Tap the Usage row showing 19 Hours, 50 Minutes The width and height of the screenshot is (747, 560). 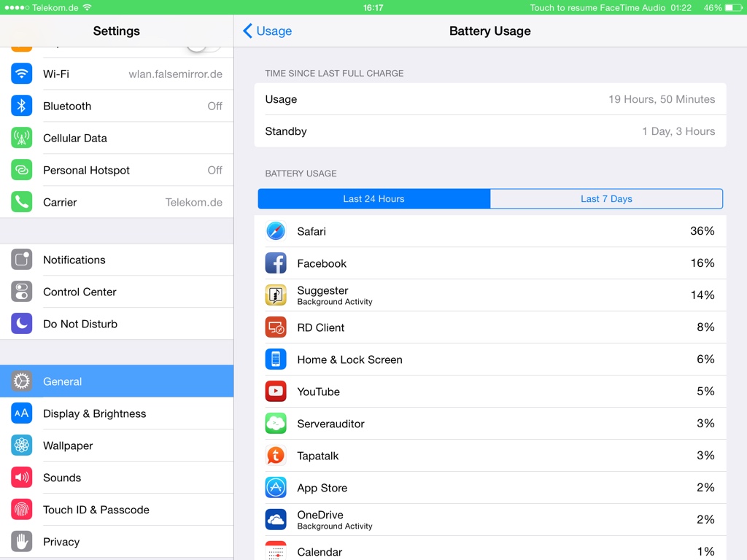coord(490,99)
